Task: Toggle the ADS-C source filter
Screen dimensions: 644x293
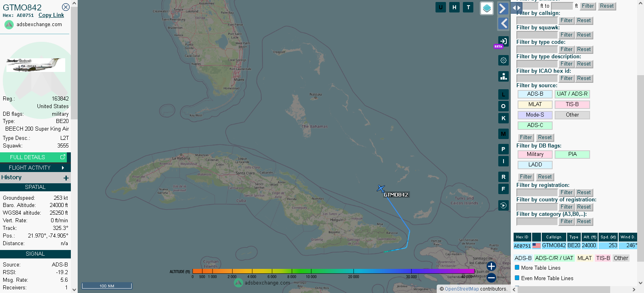Action: pyautogui.click(x=535, y=125)
